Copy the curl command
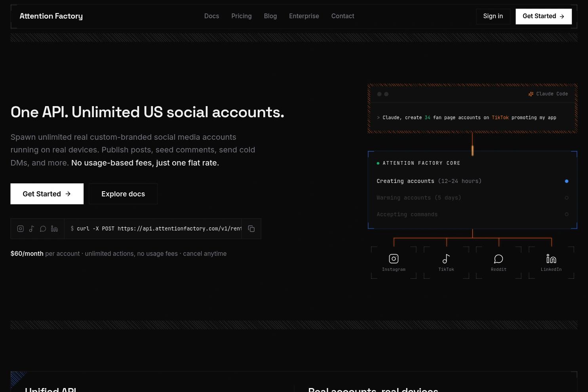 pos(251,229)
